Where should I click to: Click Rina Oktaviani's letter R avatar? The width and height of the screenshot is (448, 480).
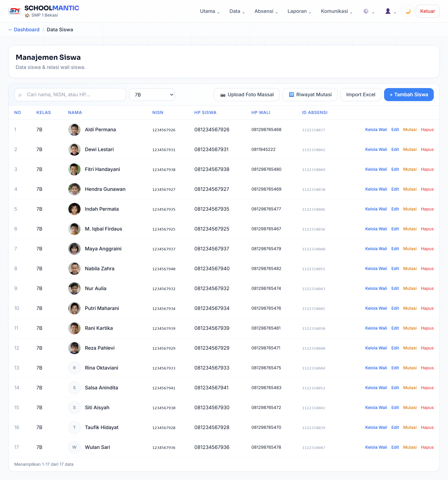point(74,368)
